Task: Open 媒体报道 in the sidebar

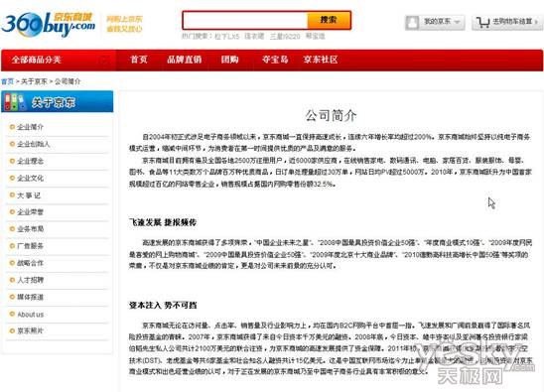Action: click(x=31, y=297)
